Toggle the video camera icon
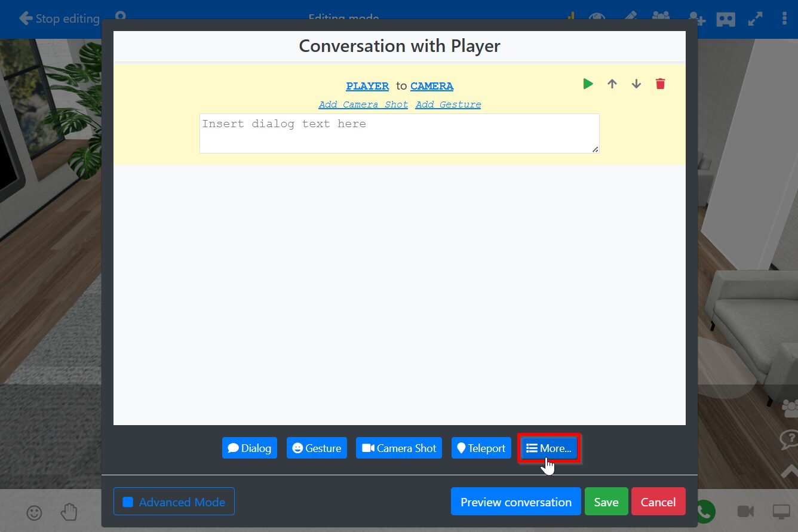Viewport: 798px width, 532px height. click(745, 511)
